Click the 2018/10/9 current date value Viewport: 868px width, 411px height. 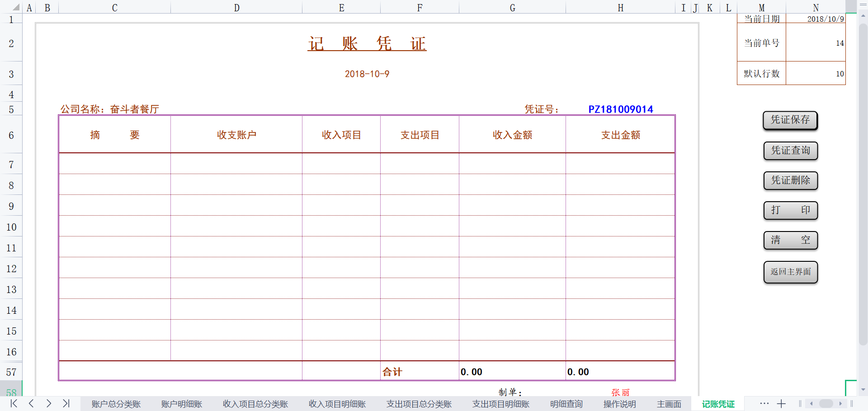coord(816,19)
